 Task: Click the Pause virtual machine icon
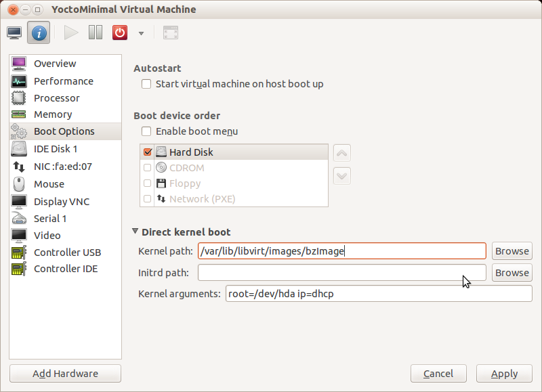(96, 32)
